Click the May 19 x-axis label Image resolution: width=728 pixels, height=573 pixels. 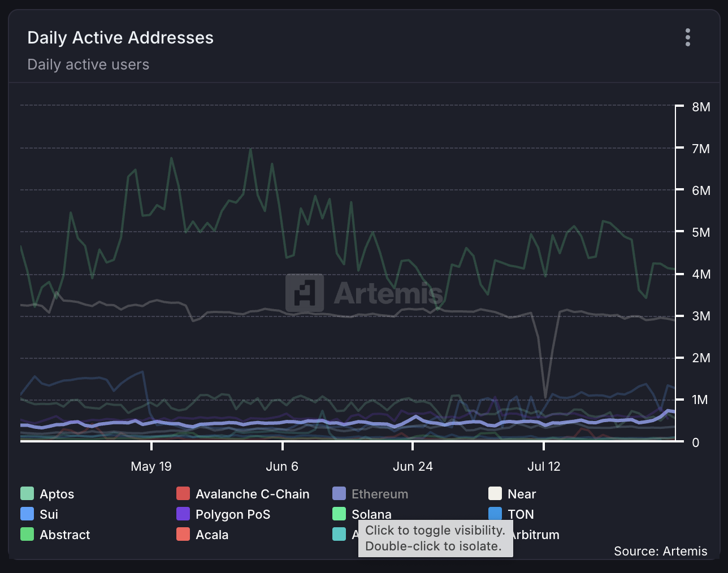coord(151,467)
